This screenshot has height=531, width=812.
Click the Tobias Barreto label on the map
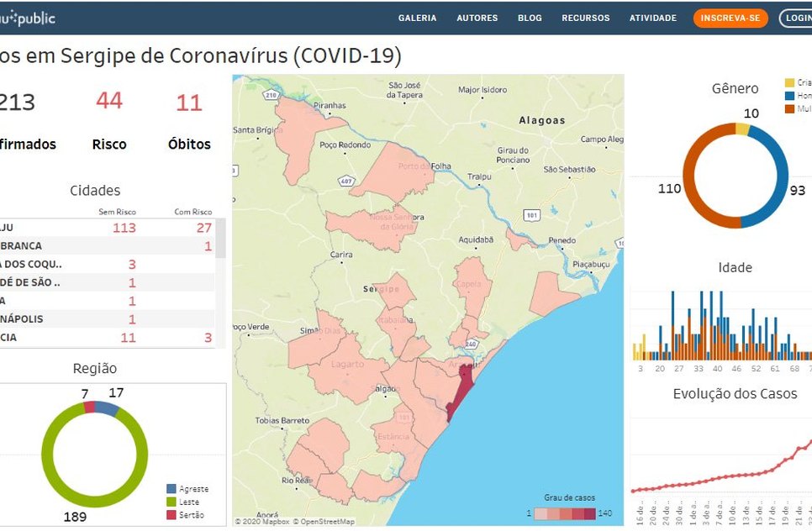(x=282, y=421)
